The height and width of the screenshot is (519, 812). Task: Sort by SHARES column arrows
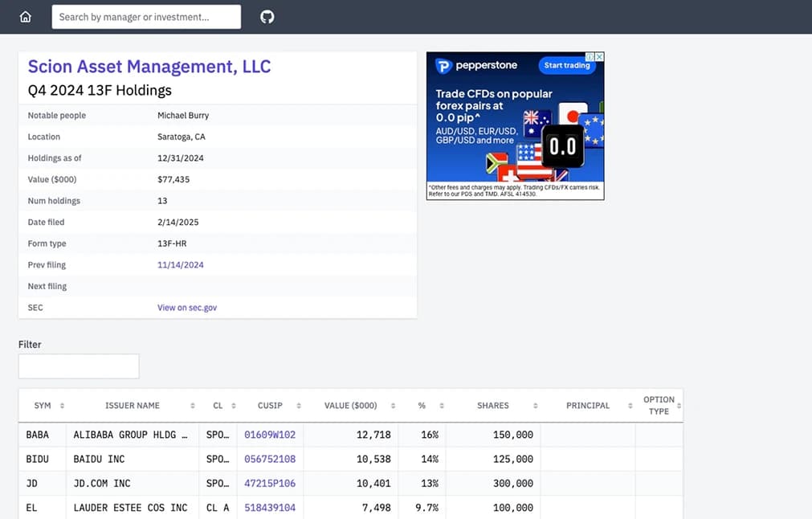tap(536, 406)
